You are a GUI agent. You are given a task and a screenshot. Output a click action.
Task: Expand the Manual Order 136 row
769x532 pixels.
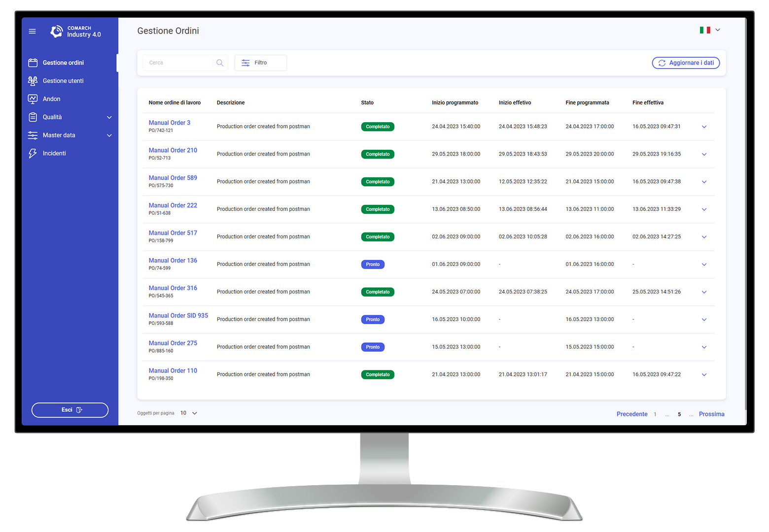pos(704,265)
